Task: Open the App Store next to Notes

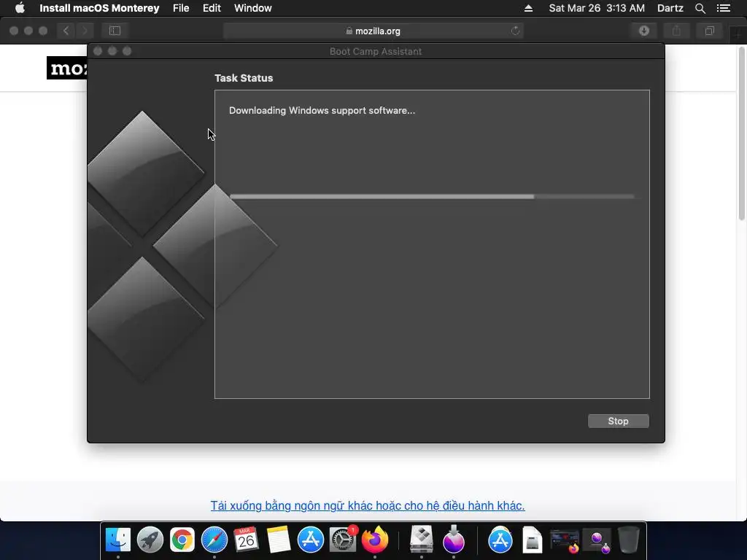Action: [x=311, y=540]
